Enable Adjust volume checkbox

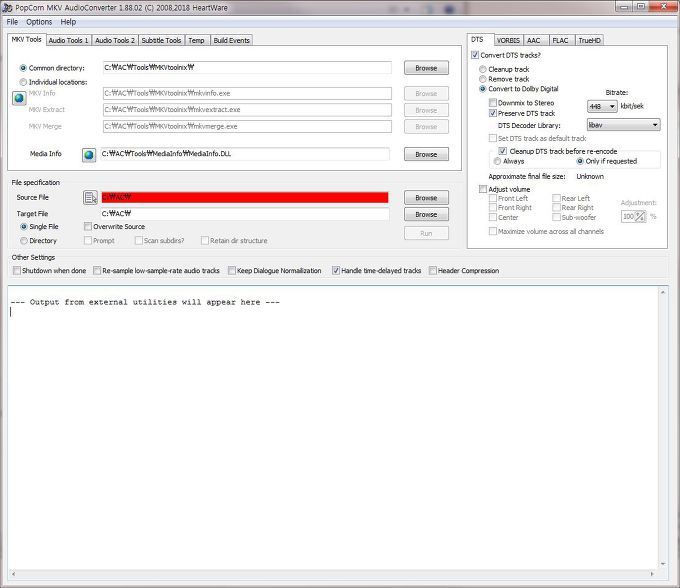coord(483,189)
